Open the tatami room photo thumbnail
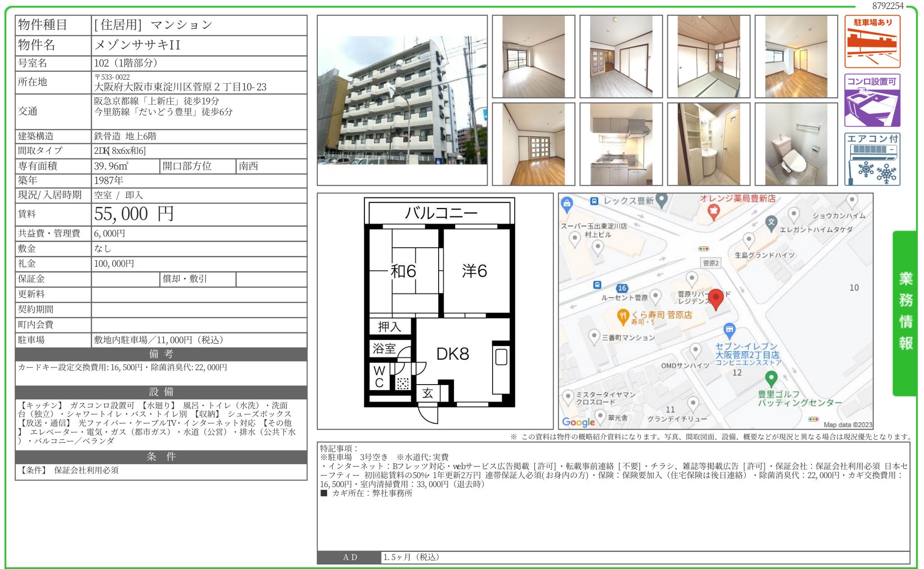Screen dimensions: 924x569 pyautogui.click(x=708, y=56)
